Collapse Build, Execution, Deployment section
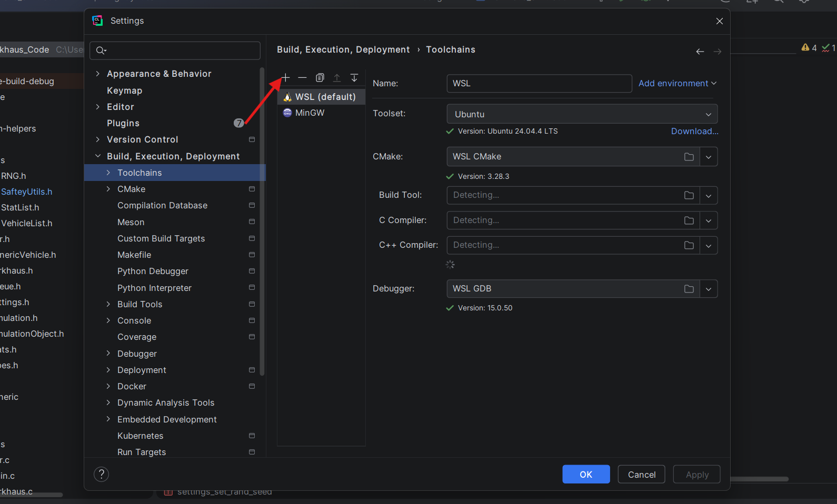 (x=97, y=156)
